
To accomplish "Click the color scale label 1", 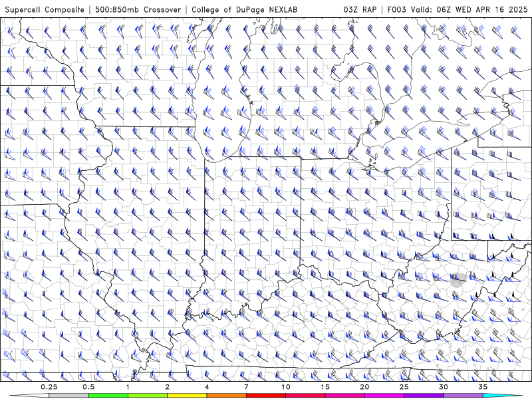I will pos(128,387).
